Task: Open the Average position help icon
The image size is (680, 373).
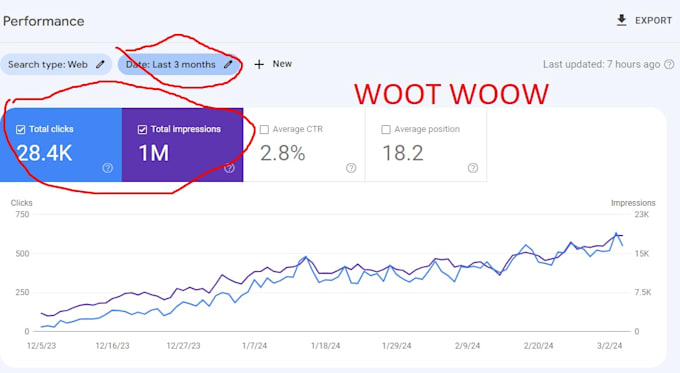Action: click(x=473, y=168)
